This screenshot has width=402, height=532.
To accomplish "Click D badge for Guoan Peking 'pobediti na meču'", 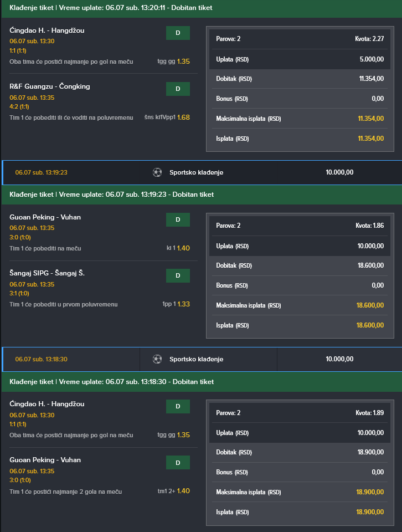I will click(178, 220).
